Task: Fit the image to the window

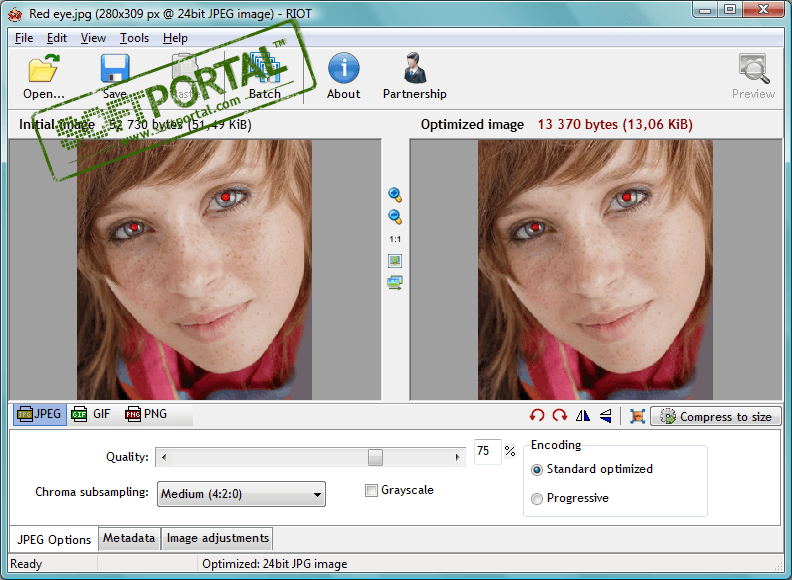Action: pyautogui.click(x=395, y=261)
